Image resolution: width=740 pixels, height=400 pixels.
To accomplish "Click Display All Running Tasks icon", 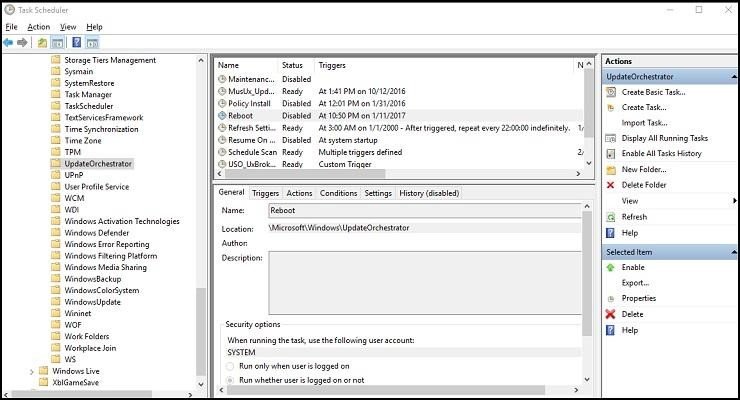I will (x=611, y=138).
